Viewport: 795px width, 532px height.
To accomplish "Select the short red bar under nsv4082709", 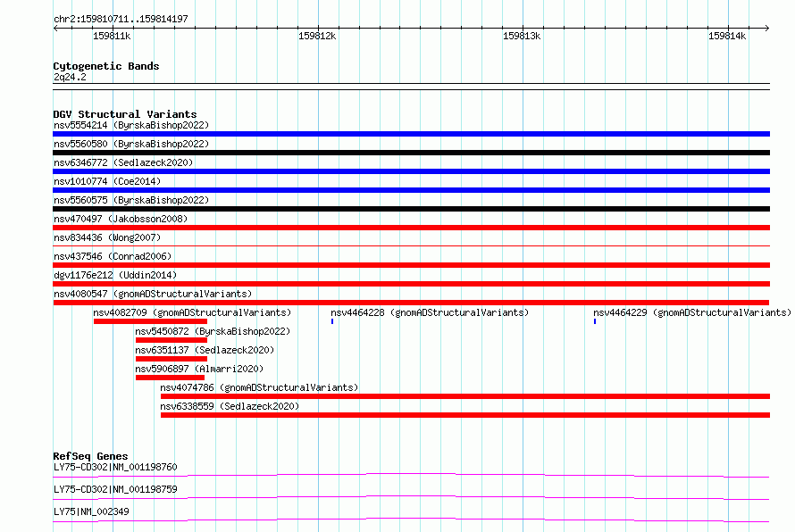I will coord(150,321).
